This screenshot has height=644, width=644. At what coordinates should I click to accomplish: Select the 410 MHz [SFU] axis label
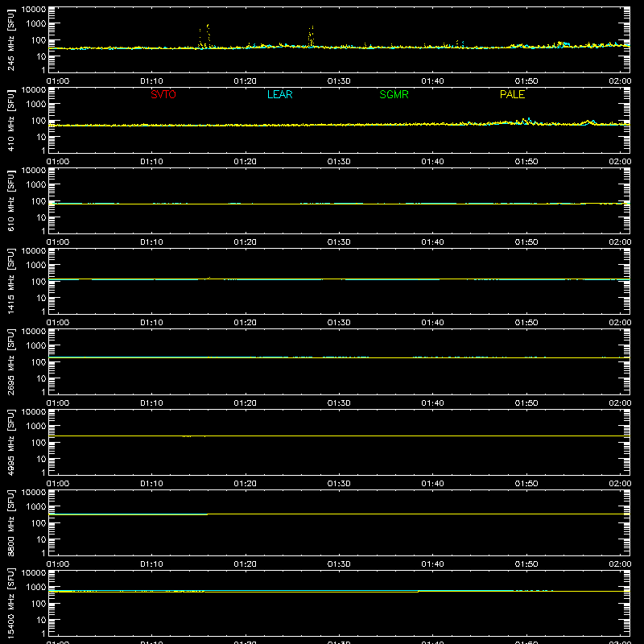click(10, 122)
